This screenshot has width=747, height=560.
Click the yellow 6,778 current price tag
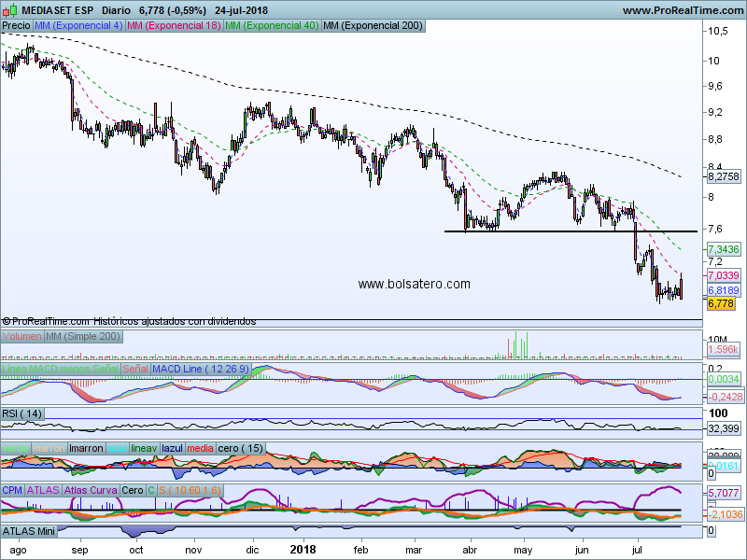pos(721,303)
